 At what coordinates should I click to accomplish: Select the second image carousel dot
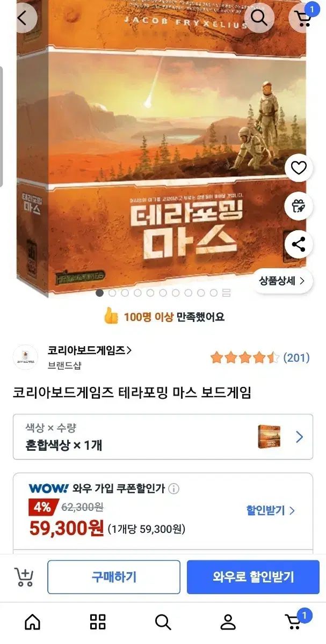112,292
